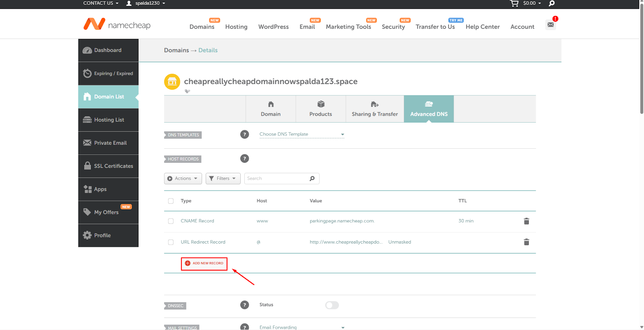Open SSL Certificates in the sidebar
Viewport: 644px width, 330px height.
[x=108, y=166]
